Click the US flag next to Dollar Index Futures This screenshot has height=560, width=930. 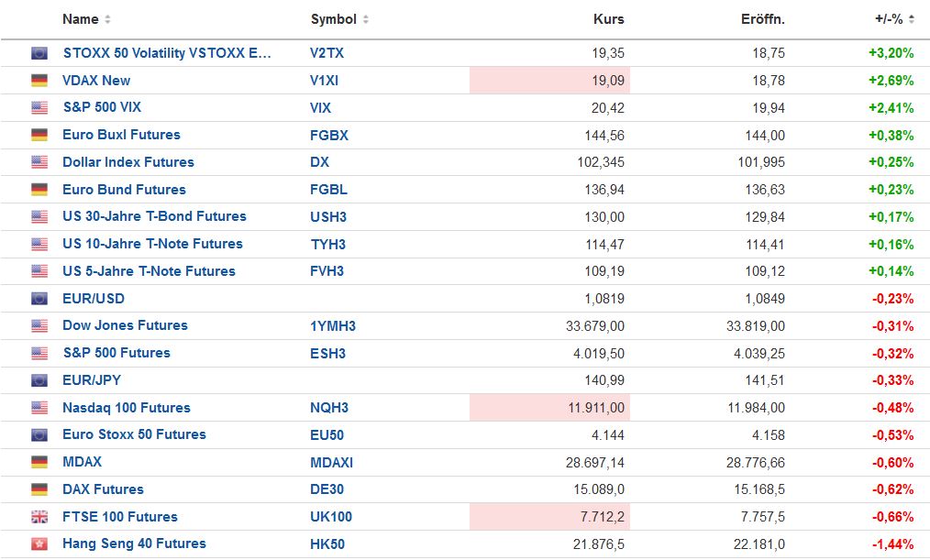pyautogui.click(x=39, y=162)
